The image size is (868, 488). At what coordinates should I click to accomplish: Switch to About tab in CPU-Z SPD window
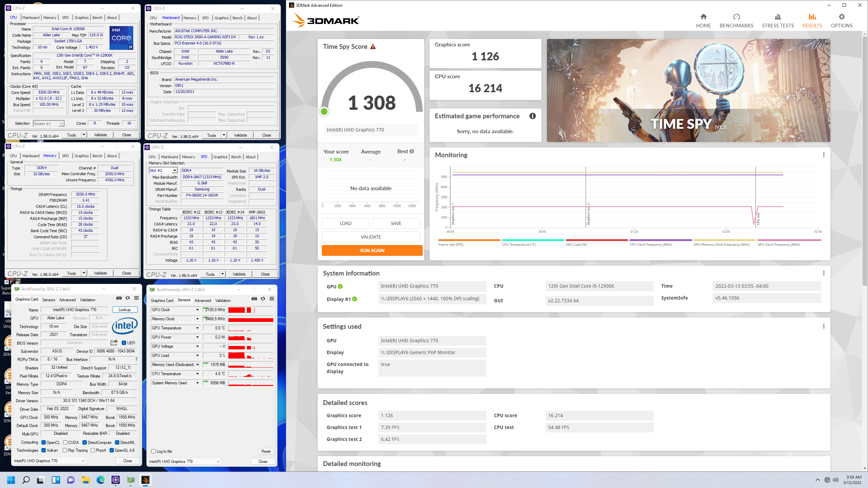click(x=251, y=157)
